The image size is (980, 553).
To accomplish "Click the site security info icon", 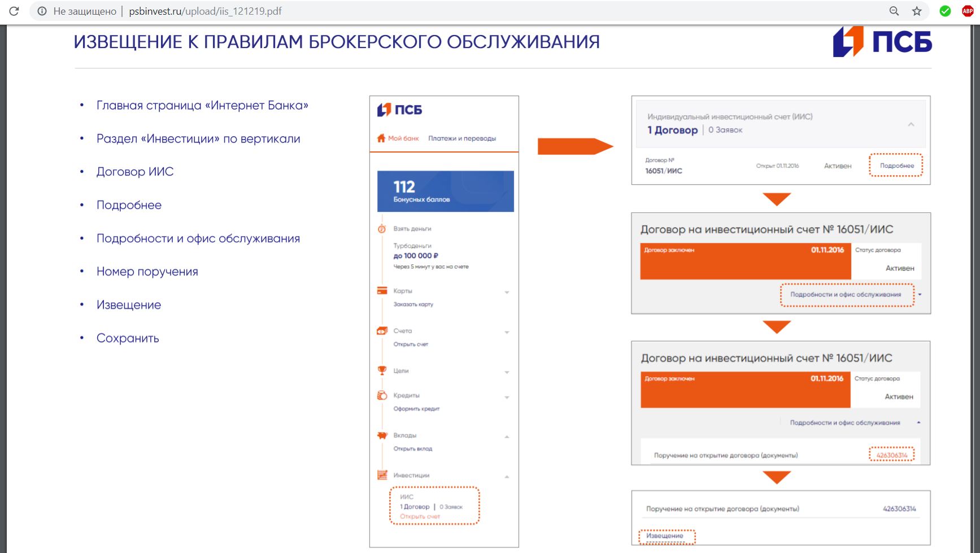I will coord(42,11).
